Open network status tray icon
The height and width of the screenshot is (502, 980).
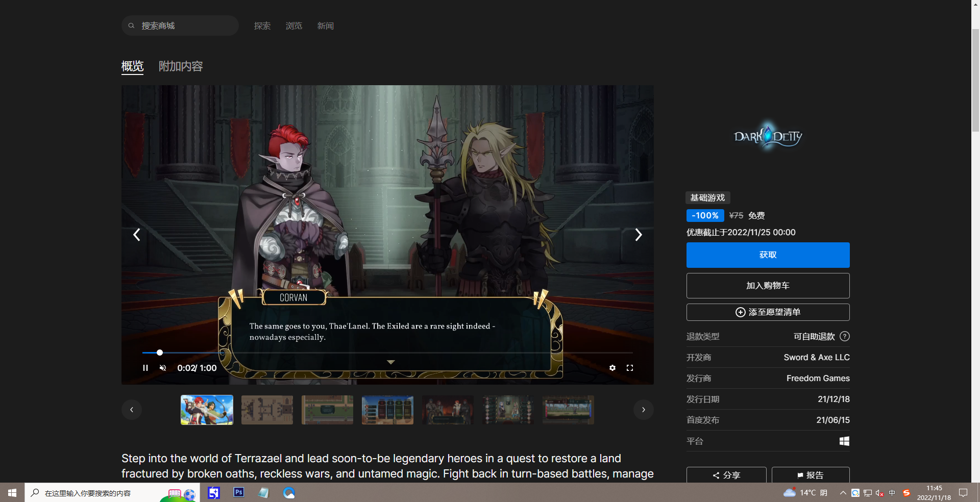[867, 493]
